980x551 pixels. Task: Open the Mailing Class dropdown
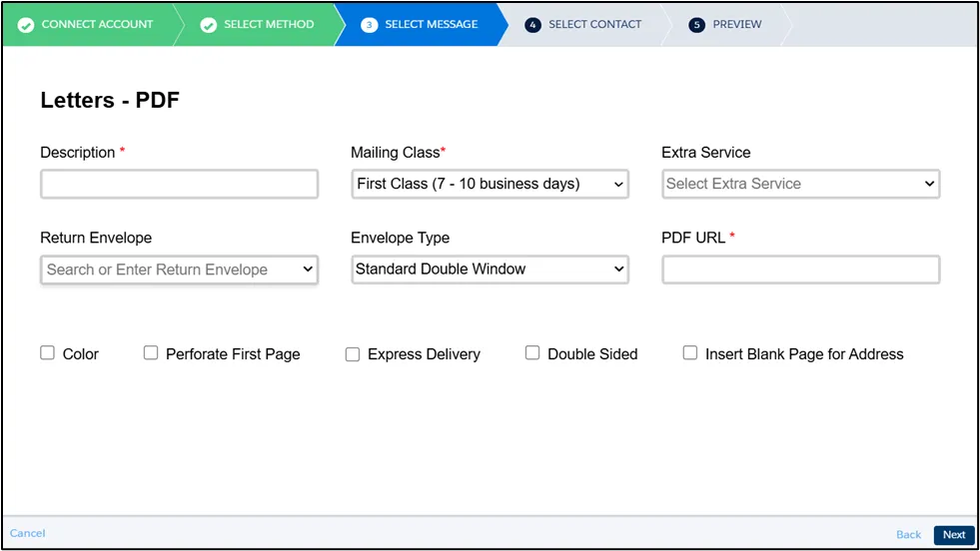pos(490,184)
